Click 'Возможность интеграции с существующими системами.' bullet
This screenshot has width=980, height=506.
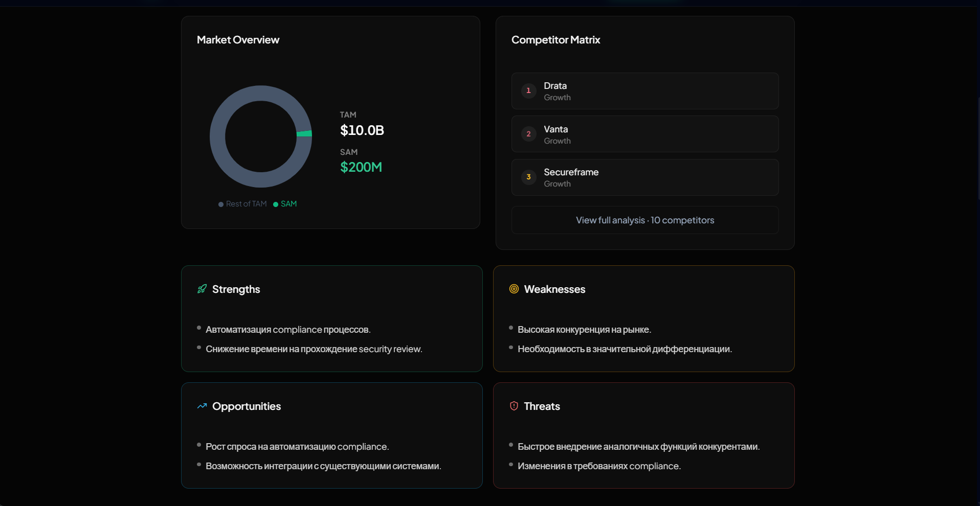(323, 466)
